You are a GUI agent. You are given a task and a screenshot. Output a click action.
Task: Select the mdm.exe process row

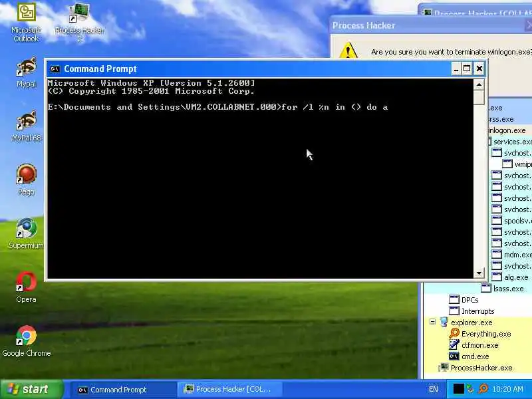click(511, 255)
